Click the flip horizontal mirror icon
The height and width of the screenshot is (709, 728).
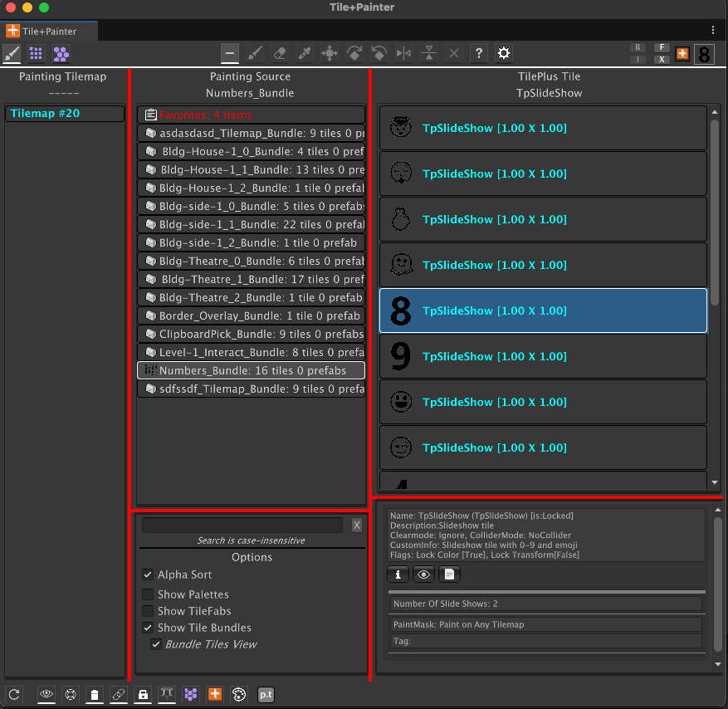click(x=404, y=53)
